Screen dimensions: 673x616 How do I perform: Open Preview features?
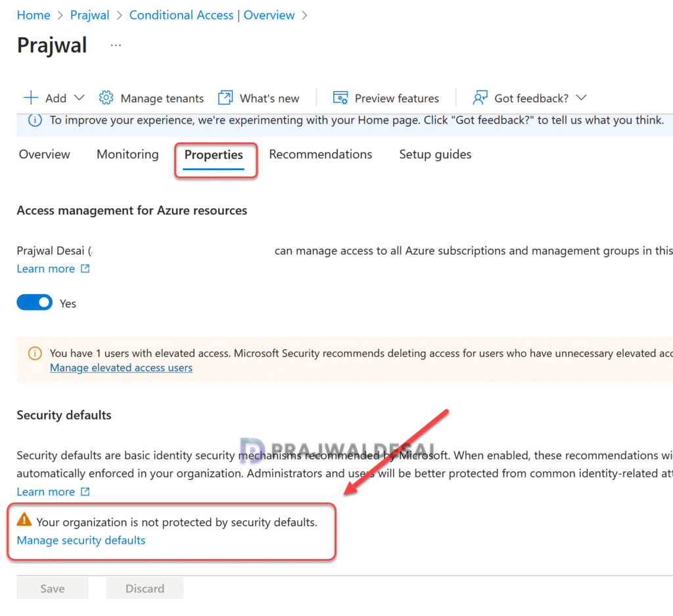tap(396, 99)
